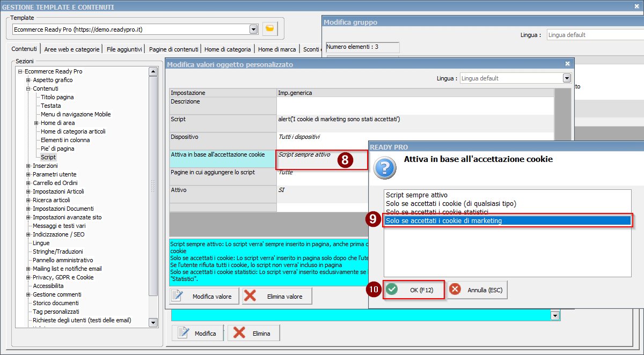The height and width of the screenshot is (355, 644).
Task: Expand the Privacy, GDPR e Cookie node
Action: coord(28,277)
